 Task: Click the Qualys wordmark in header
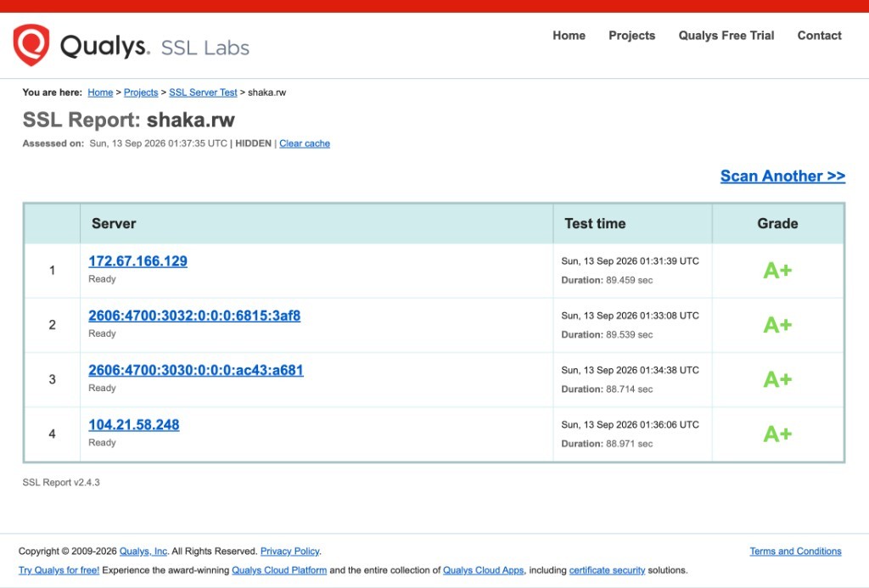(x=104, y=46)
